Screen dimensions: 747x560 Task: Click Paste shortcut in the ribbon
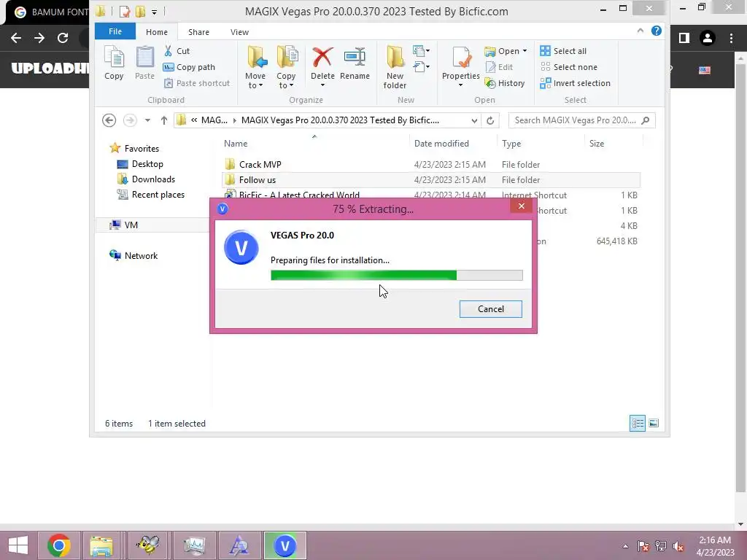click(x=197, y=83)
